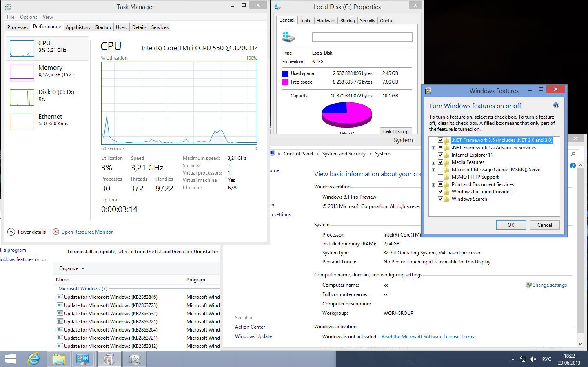Screen dimensions: 588x367
Task: Click the volume speaker tray icon
Action: click(533, 359)
